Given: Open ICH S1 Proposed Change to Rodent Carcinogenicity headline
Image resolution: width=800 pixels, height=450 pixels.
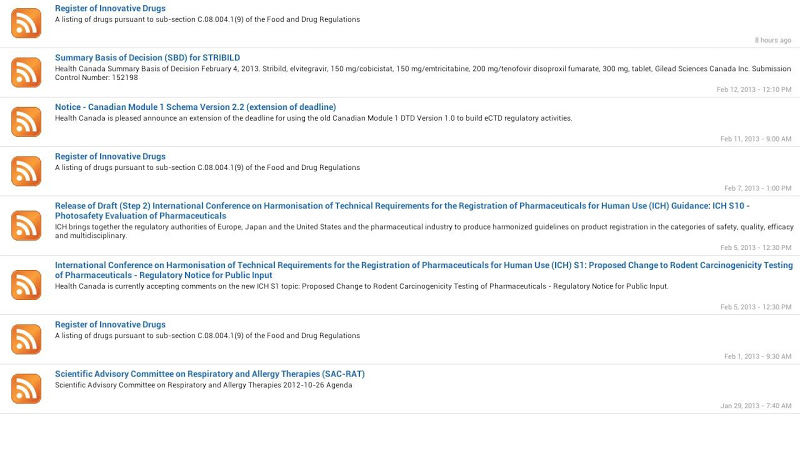Looking at the screenshot, I should (x=424, y=270).
